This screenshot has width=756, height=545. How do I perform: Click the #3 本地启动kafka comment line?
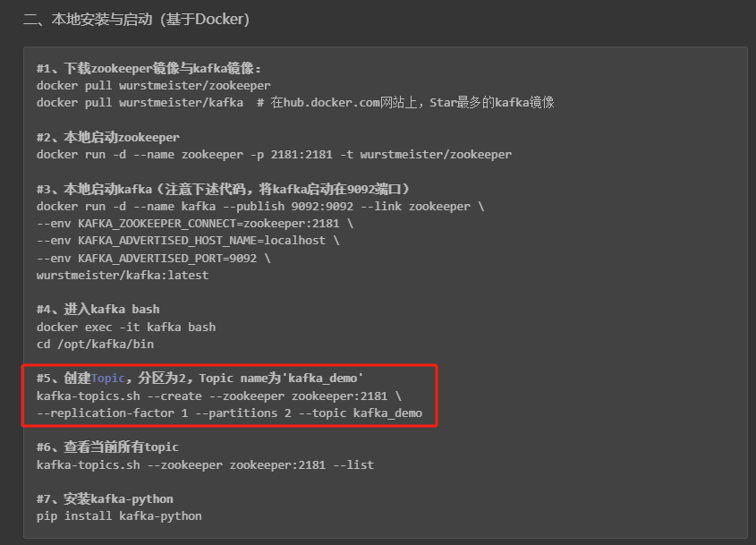[223, 189]
